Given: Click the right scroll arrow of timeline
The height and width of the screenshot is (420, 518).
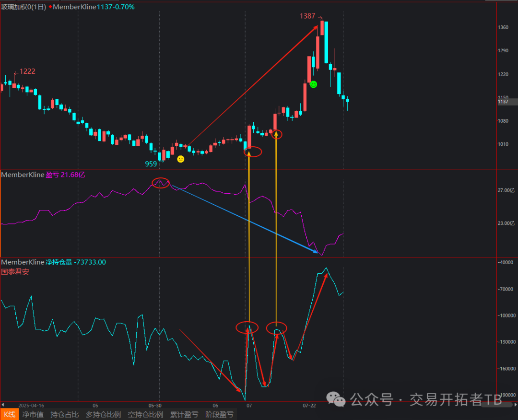Looking at the screenshot, I should [x=515, y=405].
